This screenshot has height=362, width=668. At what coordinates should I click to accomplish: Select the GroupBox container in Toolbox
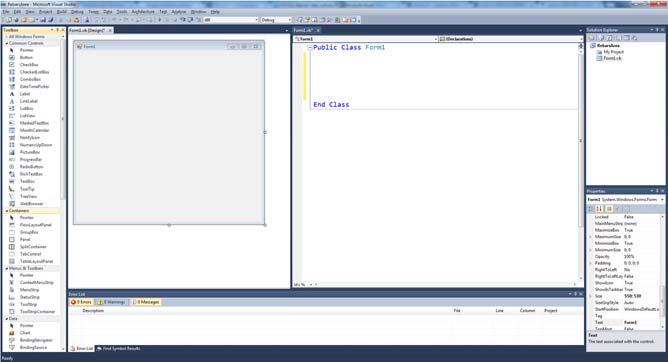click(x=29, y=232)
